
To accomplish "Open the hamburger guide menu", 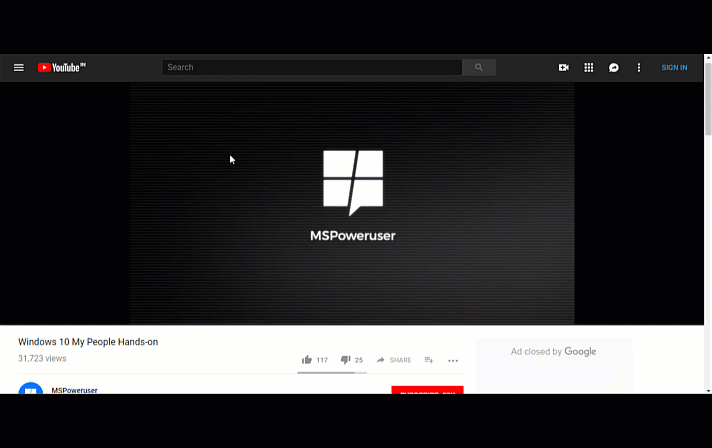I will 19,68.
